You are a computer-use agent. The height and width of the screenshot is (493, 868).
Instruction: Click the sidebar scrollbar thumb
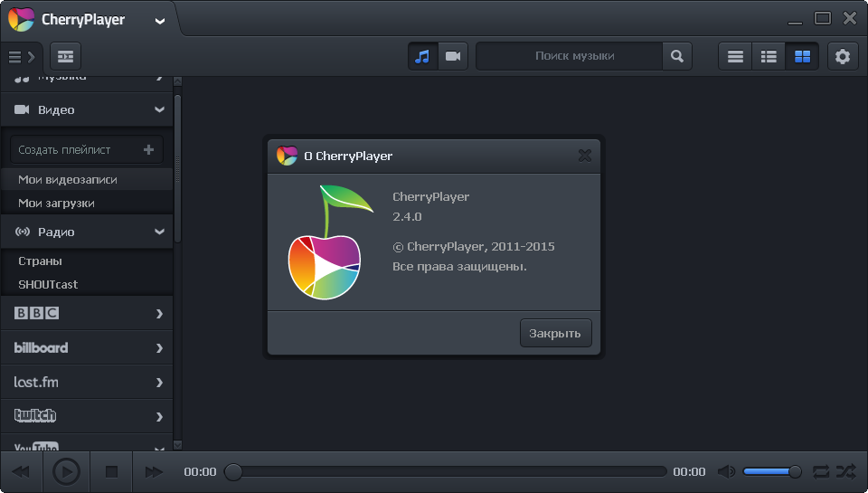pos(178,168)
